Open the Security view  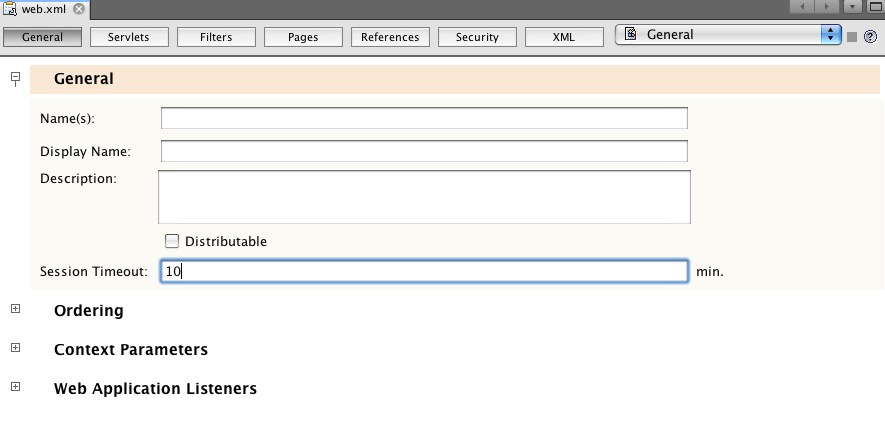(x=477, y=37)
